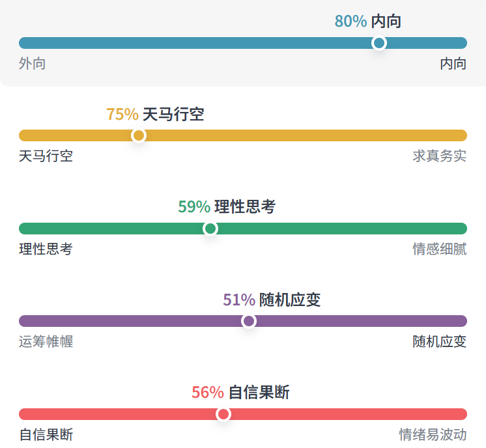Click the green 理性思考 slider handle
The image size is (486, 448).
(210, 229)
